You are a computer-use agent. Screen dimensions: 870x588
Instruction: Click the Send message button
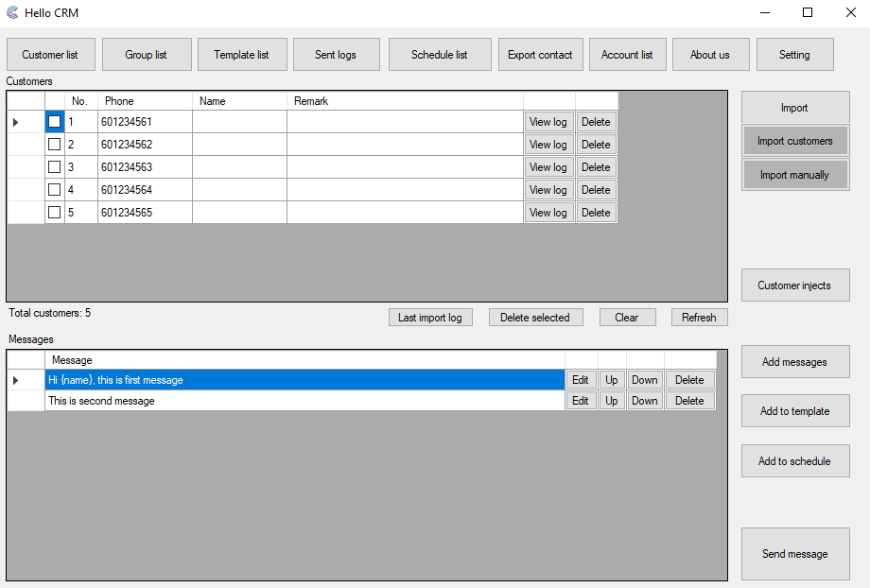794,554
